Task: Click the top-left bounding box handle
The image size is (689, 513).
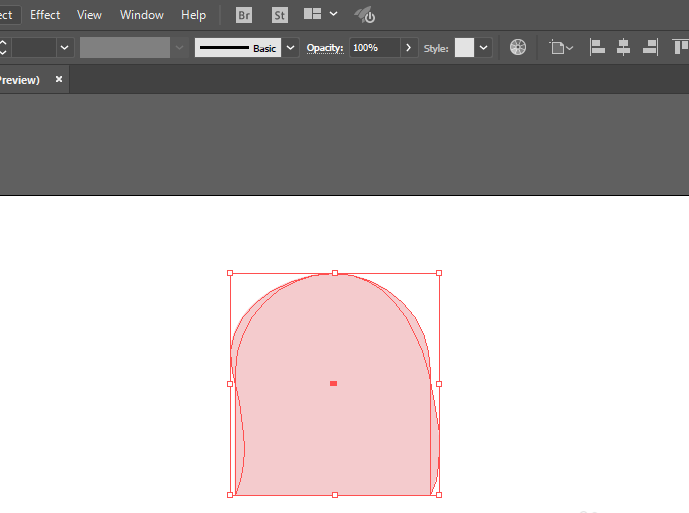Action: click(230, 273)
